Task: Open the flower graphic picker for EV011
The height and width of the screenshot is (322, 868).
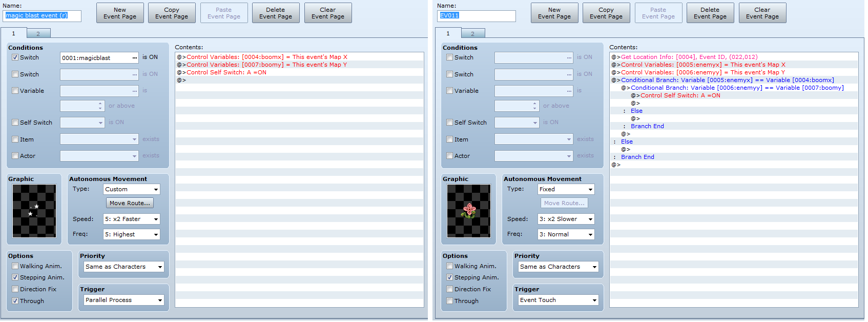Action: coord(468,211)
